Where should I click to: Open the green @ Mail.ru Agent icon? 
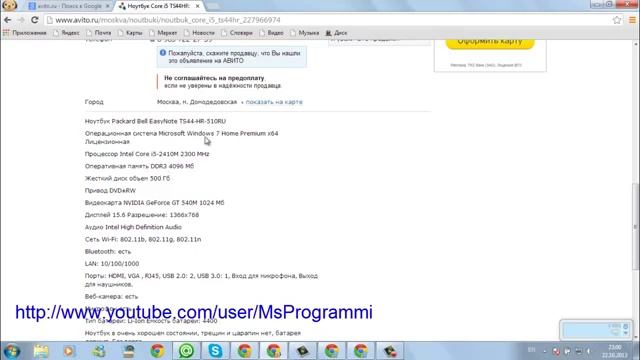pyautogui.click(x=187, y=351)
